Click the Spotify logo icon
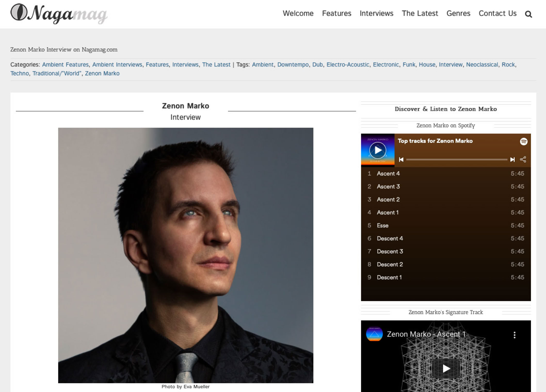The width and height of the screenshot is (546, 392). (x=523, y=141)
